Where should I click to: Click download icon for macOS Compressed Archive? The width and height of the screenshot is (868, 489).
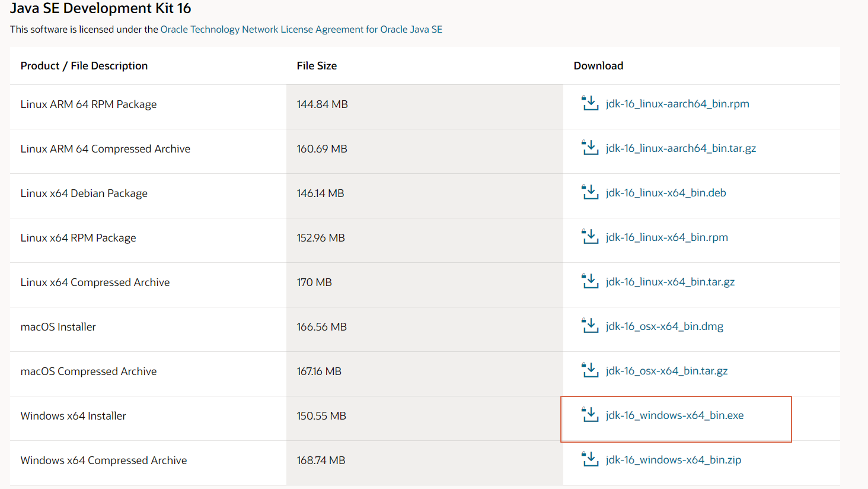(590, 370)
